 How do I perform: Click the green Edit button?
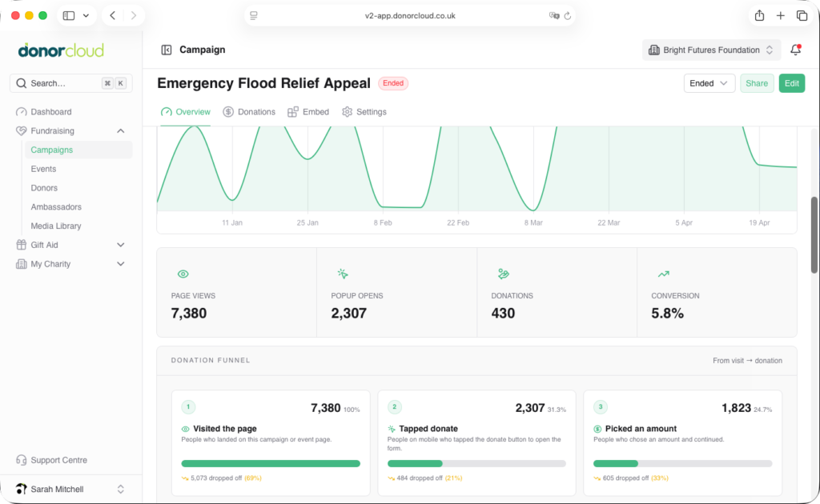pos(791,83)
